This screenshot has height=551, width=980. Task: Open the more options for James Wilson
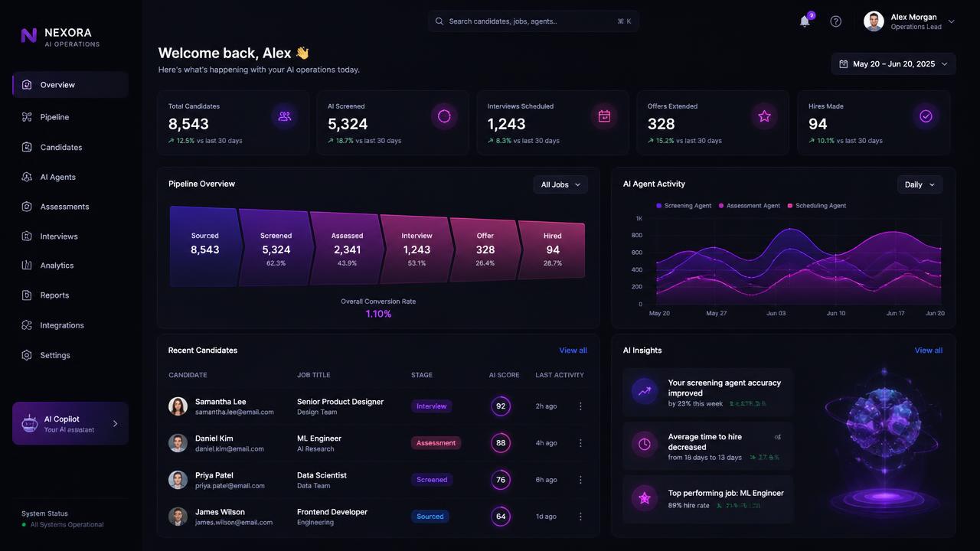580,517
